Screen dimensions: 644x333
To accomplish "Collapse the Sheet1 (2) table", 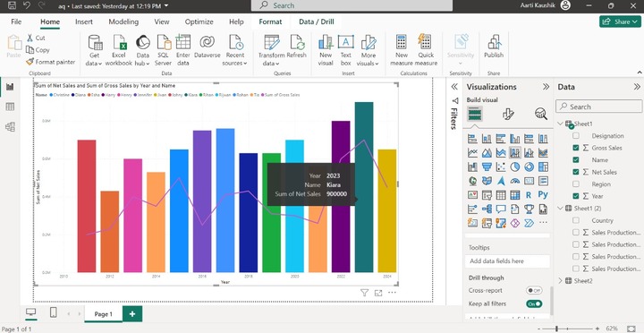I will [x=561, y=209].
